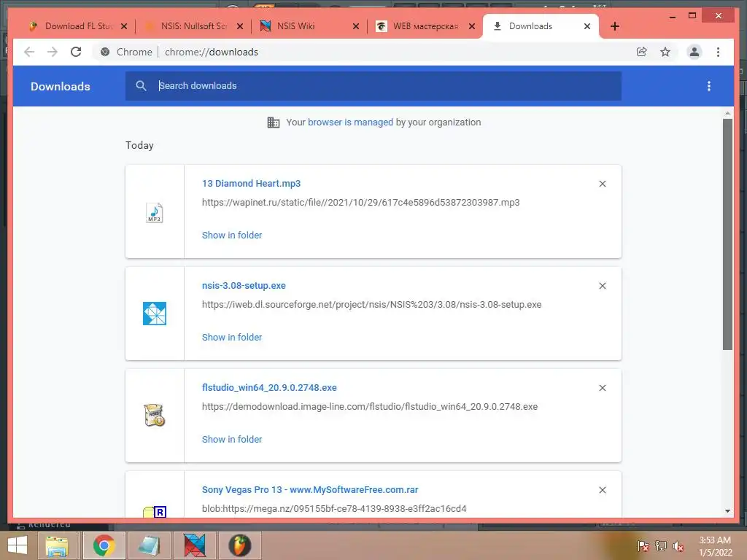
Task: Open the Windows Start menu
Action: coord(18,545)
